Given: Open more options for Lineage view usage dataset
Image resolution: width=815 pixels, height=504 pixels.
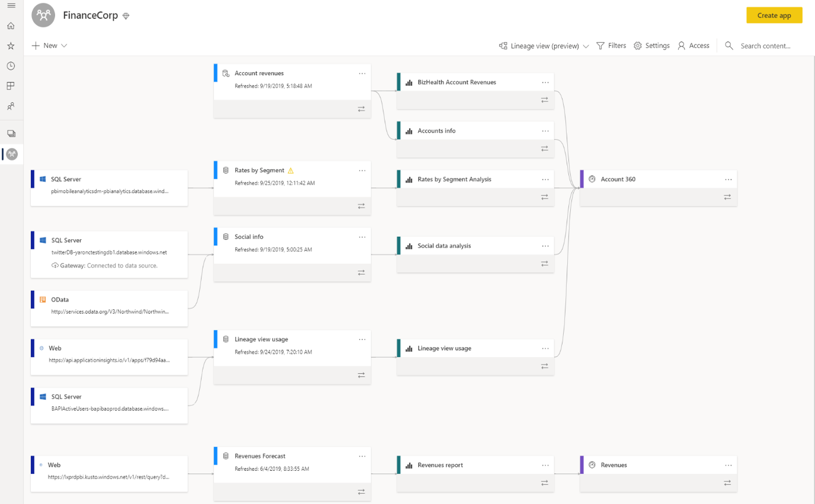Looking at the screenshot, I should pyautogui.click(x=362, y=339).
